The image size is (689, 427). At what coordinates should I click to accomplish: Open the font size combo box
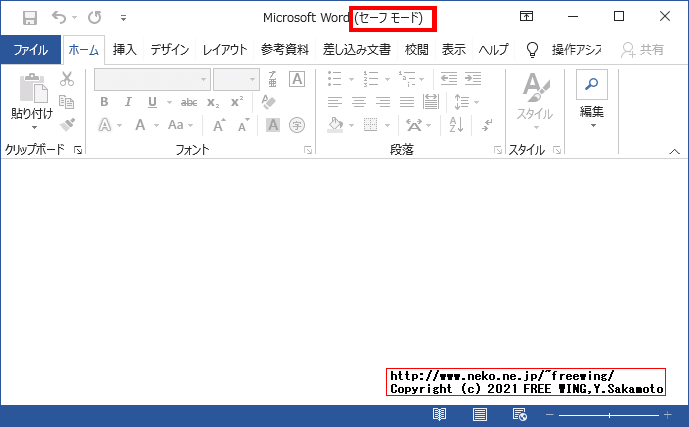click(236, 80)
